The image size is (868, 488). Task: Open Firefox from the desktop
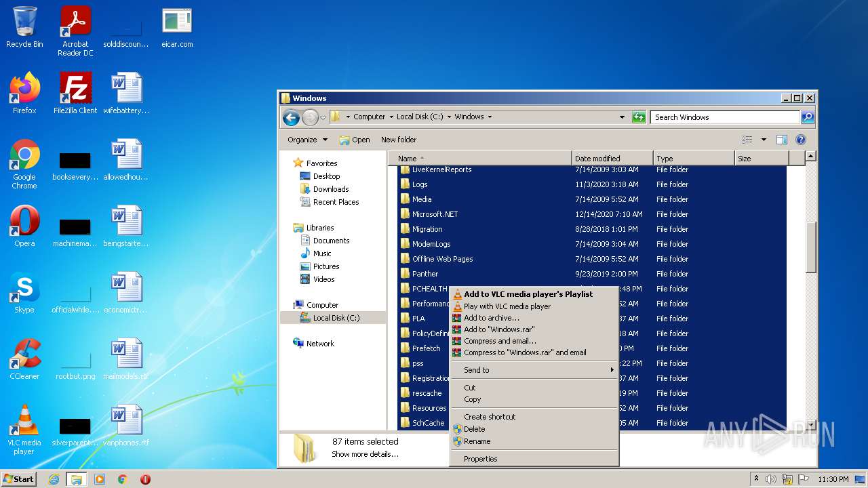coord(24,88)
